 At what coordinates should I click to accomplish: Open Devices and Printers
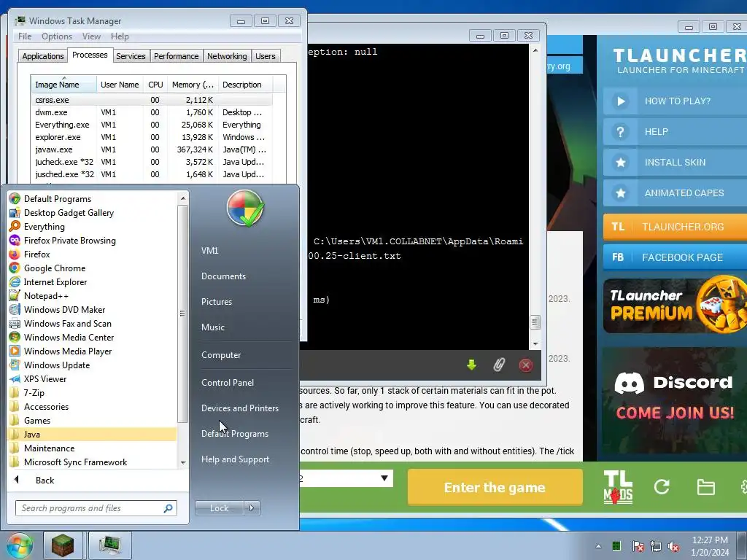click(x=239, y=408)
